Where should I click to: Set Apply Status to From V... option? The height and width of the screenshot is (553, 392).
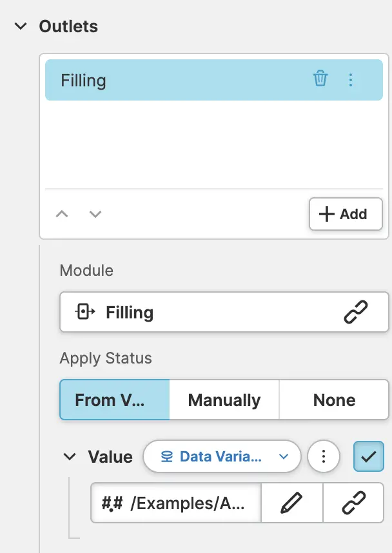[x=115, y=400]
